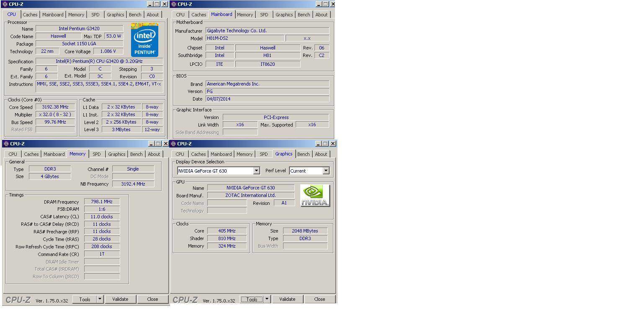Switch to CPU tab in the Mainboard window
The image size is (644, 318).
pyautogui.click(x=180, y=15)
